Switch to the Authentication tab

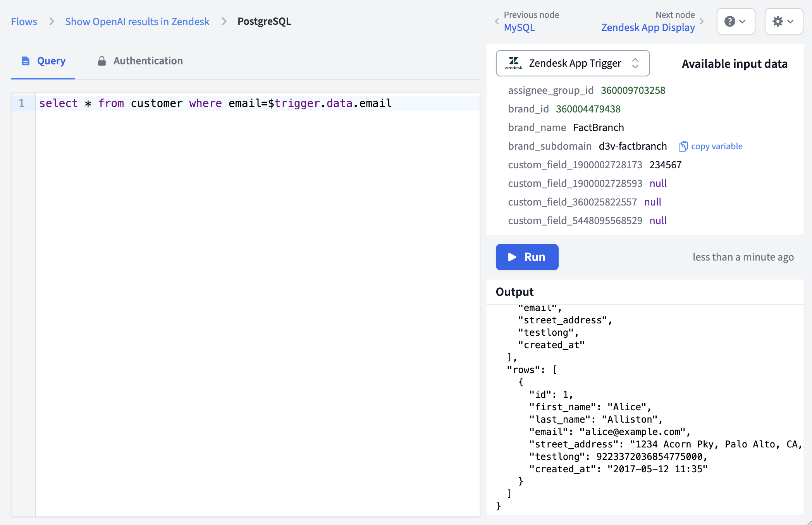[x=140, y=61]
